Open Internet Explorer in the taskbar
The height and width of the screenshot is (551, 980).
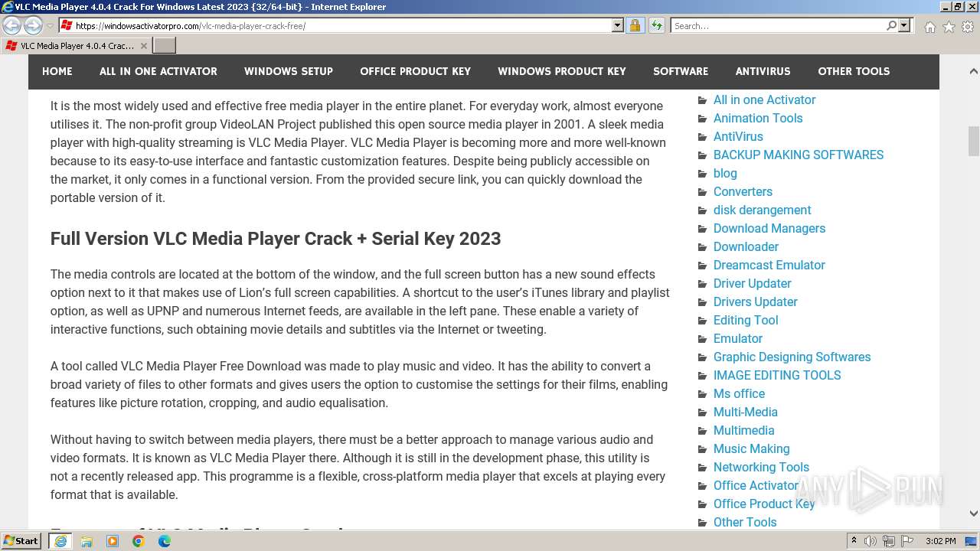tap(60, 541)
